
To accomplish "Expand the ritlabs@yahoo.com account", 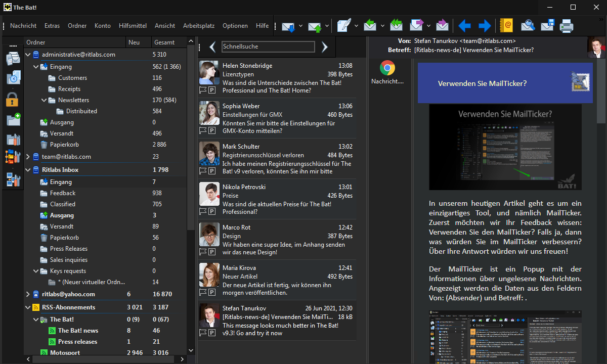I will 28,294.
